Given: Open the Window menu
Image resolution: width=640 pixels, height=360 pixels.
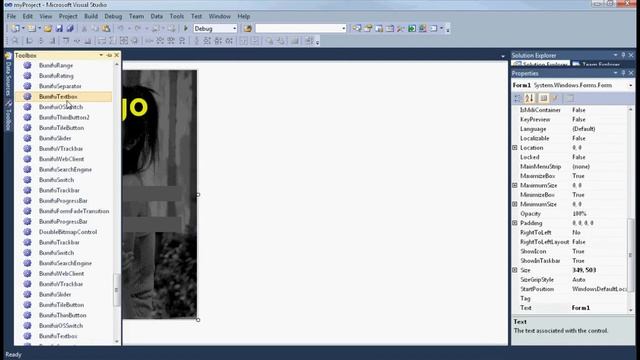Looking at the screenshot, I should tap(220, 16).
